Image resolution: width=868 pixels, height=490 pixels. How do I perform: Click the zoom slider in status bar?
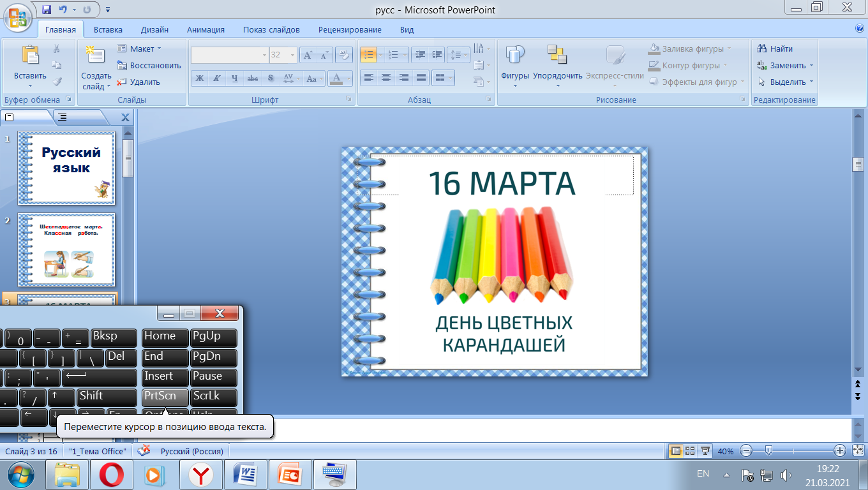[x=769, y=451]
